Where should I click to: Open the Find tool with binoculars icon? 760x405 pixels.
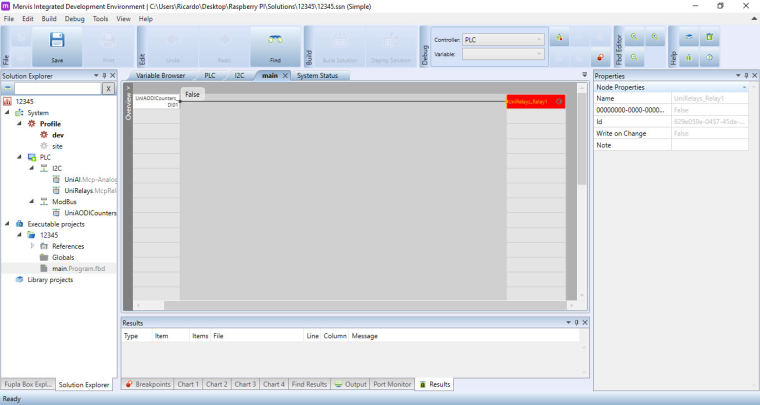pos(274,46)
